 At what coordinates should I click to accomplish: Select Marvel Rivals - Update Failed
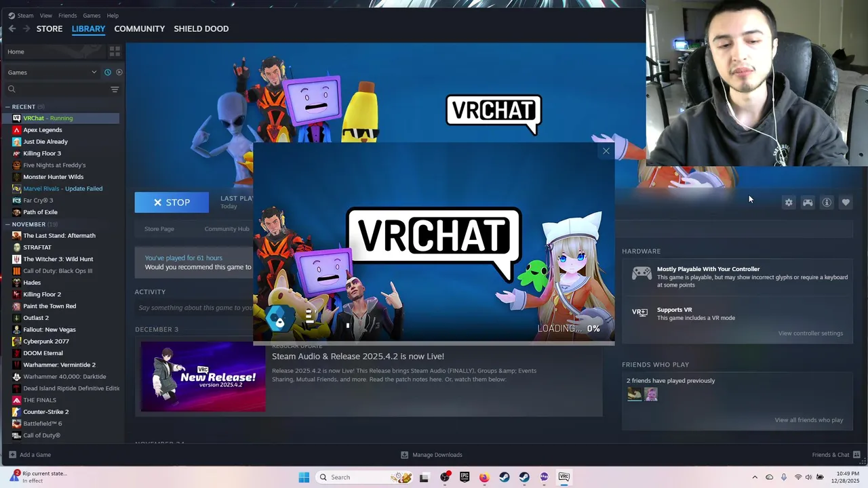[x=64, y=188]
